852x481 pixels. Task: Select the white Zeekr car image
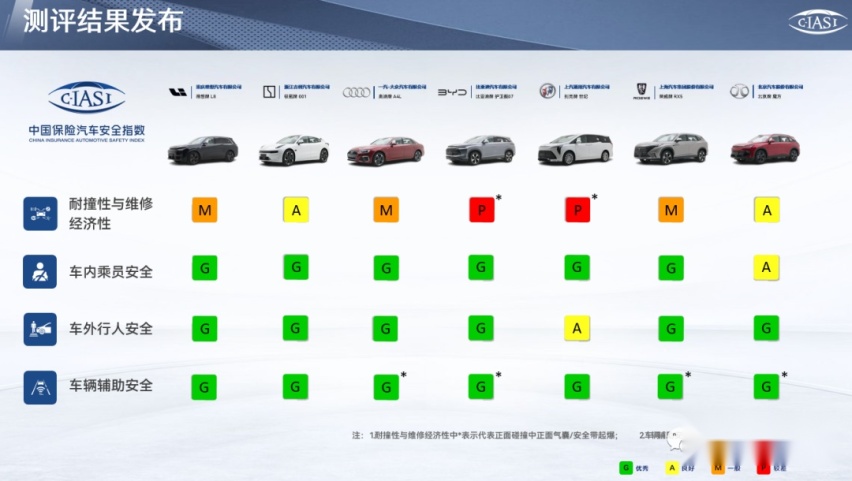(294, 151)
